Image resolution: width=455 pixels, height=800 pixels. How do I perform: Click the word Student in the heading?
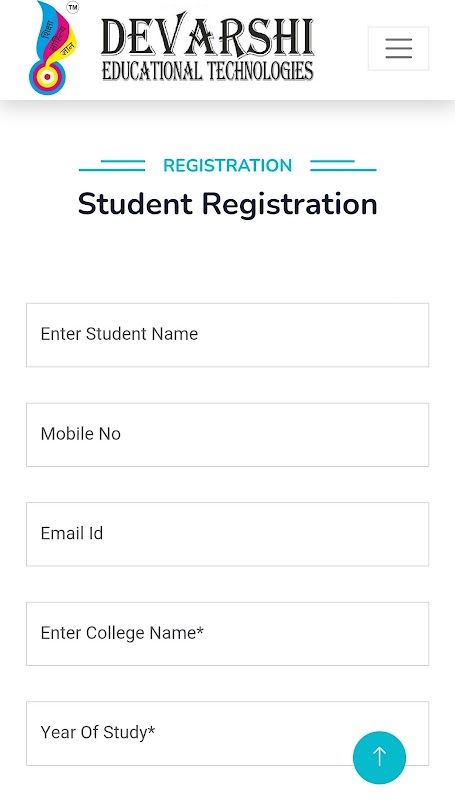click(135, 204)
